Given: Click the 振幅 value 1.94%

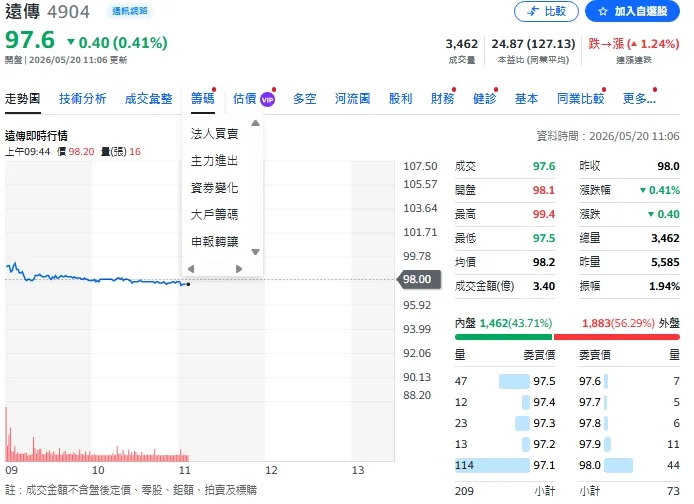Looking at the screenshot, I should pyautogui.click(x=664, y=286).
